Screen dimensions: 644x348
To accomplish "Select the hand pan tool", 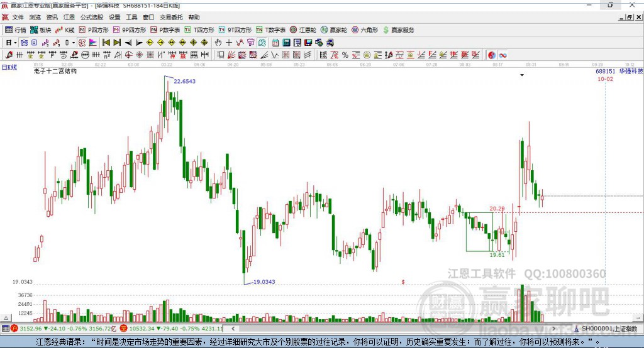I will (x=218, y=43).
